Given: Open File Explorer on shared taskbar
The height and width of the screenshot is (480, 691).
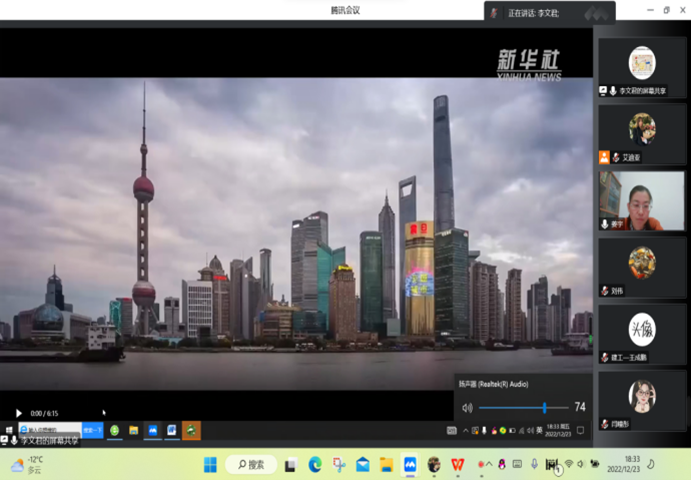Looking at the screenshot, I should 134,430.
